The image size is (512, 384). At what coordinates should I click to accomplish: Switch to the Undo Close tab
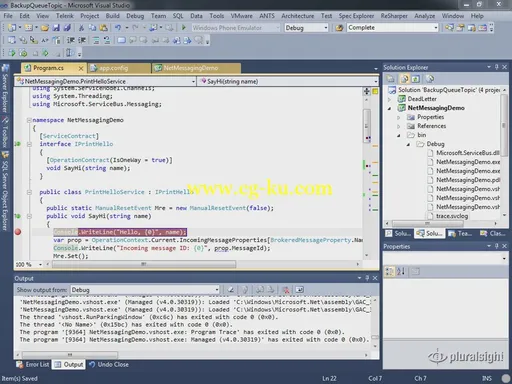point(109,365)
